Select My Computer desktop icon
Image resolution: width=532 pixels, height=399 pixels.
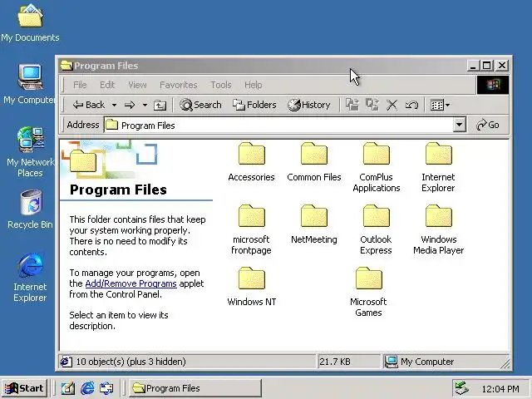click(30, 84)
